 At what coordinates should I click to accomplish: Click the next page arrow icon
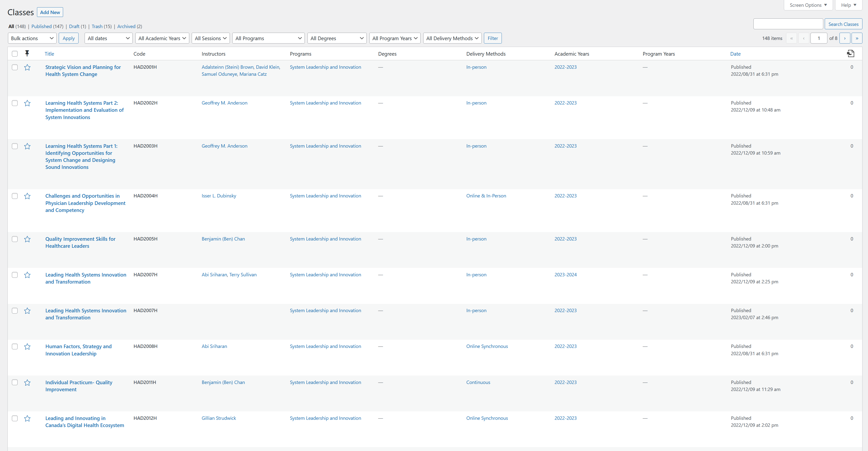(845, 38)
